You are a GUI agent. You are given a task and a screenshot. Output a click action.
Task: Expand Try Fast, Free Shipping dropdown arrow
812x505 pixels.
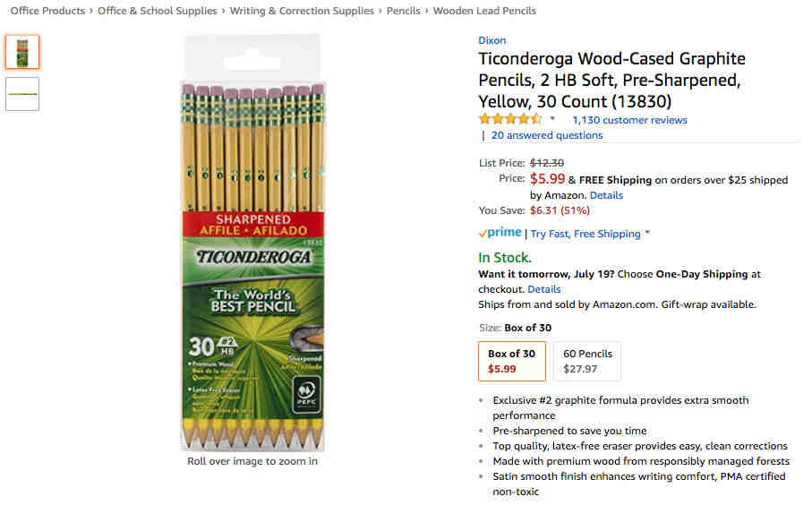point(647,233)
